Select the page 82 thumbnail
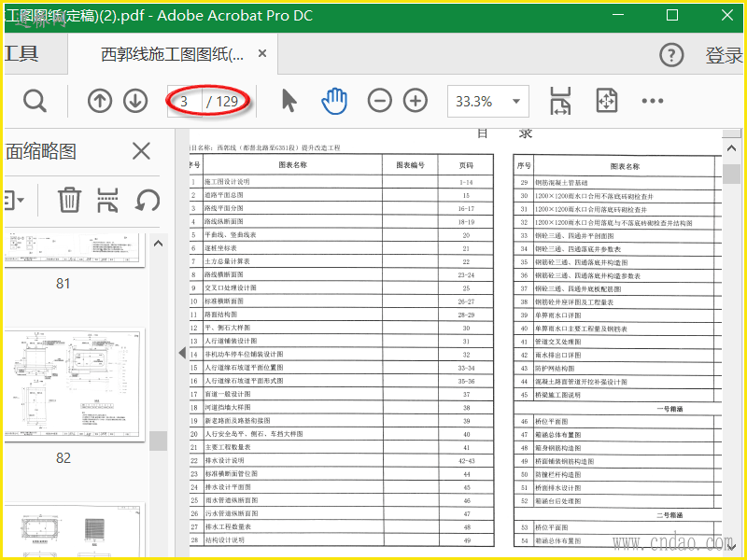This screenshot has width=747, height=560. pos(75,384)
